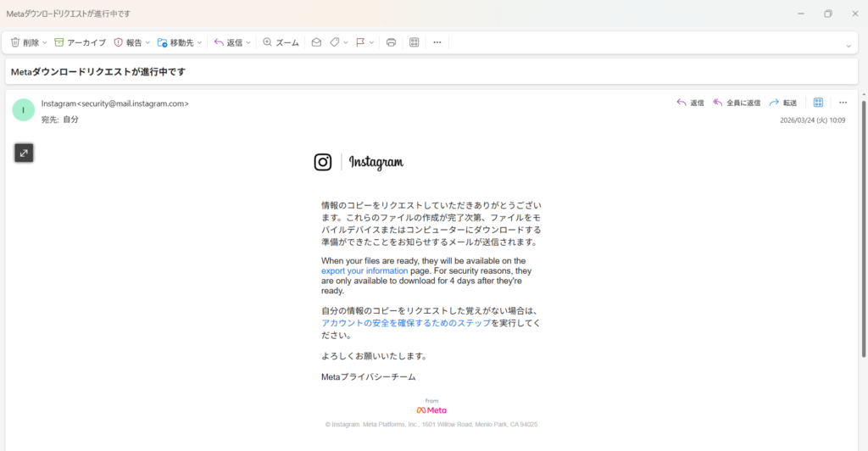Click the sender's green avatar circle
Screen dimensions: 868x451
24,109
